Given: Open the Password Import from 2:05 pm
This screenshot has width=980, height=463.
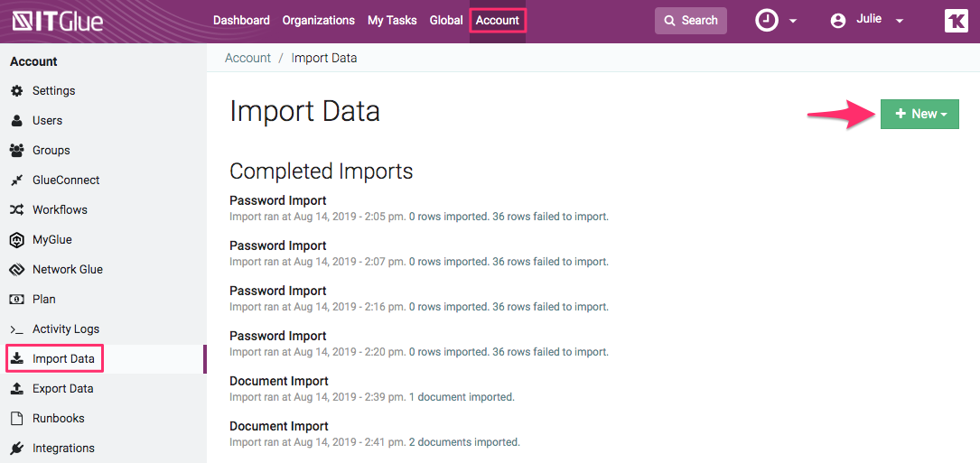Looking at the screenshot, I should point(278,200).
